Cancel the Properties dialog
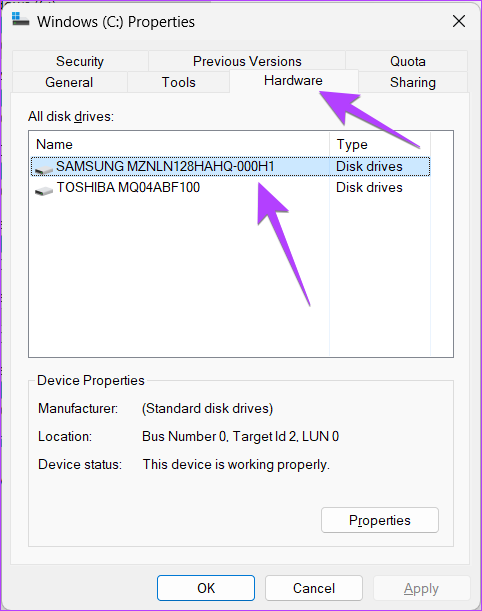The height and width of the screenshot is (611, 482). point(314,588)
